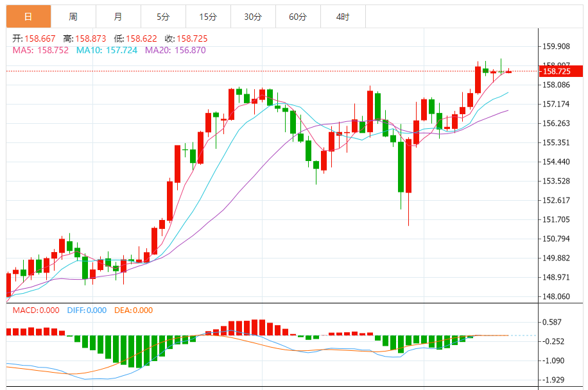588x390 pixels.
Task: Click the MA10: 157.724 indicator label
Action: point(107,50)
